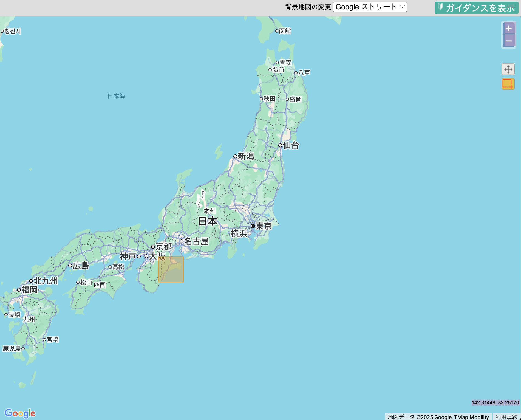Click the 盛岡 city label
Viewport: 521px width, 420px height.
click(296, 99)
